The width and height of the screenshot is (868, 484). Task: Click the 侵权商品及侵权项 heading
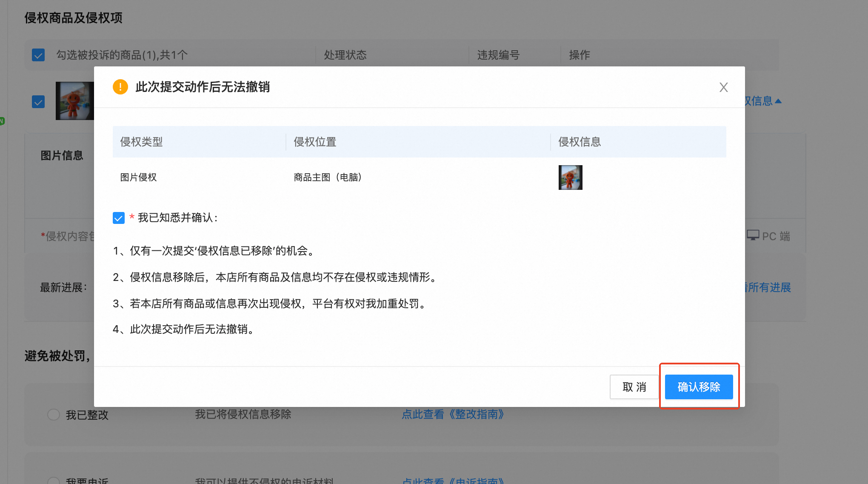[x=73, y=18]
